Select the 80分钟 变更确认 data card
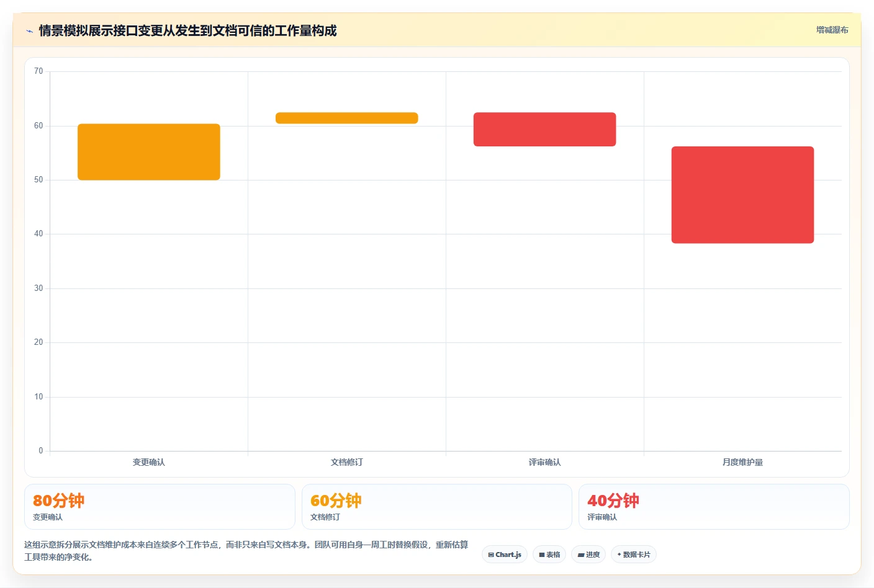Viewport: 874px width, 588px height. [x=160, y=507]
